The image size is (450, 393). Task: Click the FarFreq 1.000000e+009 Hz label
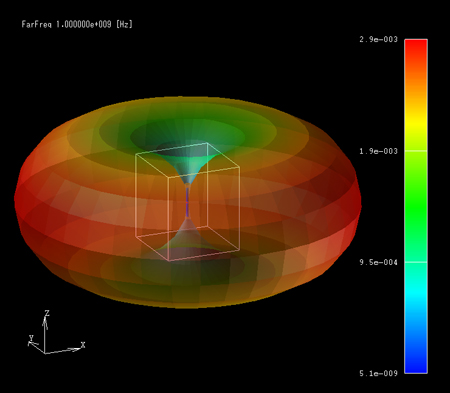[77, 24]
